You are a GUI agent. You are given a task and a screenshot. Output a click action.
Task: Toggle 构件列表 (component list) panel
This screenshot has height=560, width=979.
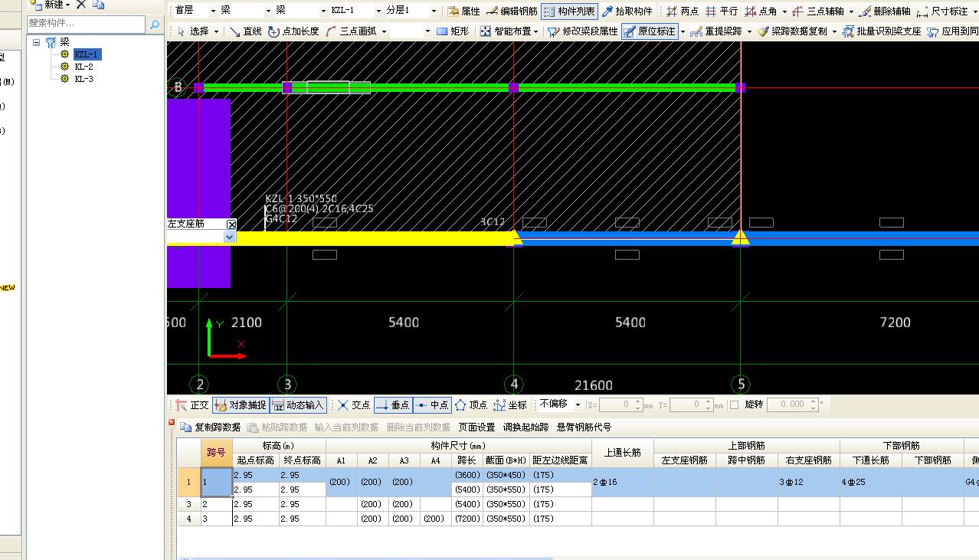point(569,11)
